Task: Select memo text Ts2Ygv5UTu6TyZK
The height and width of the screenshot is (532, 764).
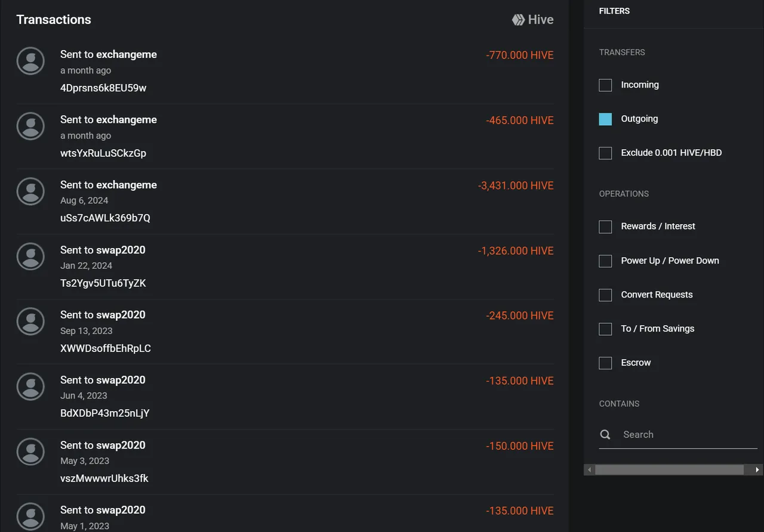Action: point(103,283)
